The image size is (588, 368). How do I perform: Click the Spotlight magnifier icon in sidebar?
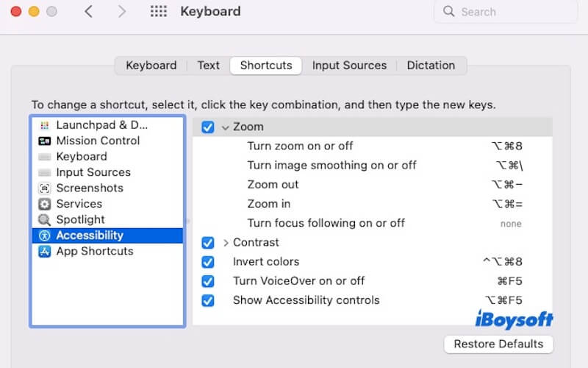(45, 219)
